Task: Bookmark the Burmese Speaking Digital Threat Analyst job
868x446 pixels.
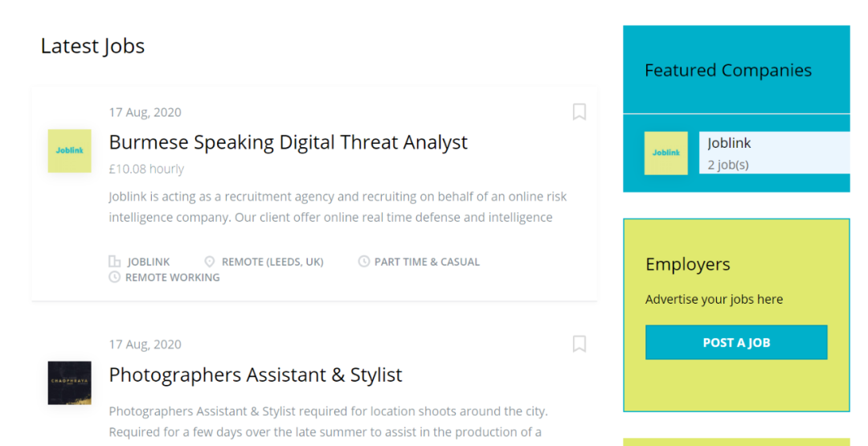Action: point(579,112)
